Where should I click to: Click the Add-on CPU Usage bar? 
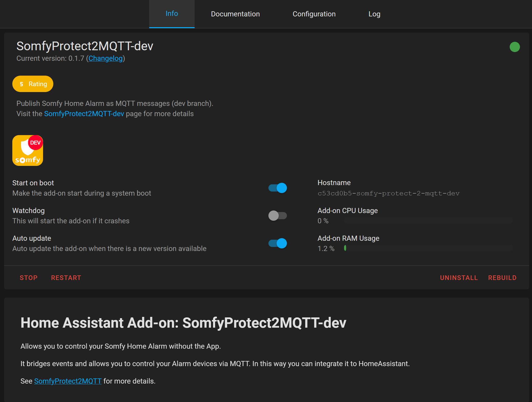[428, 220]
